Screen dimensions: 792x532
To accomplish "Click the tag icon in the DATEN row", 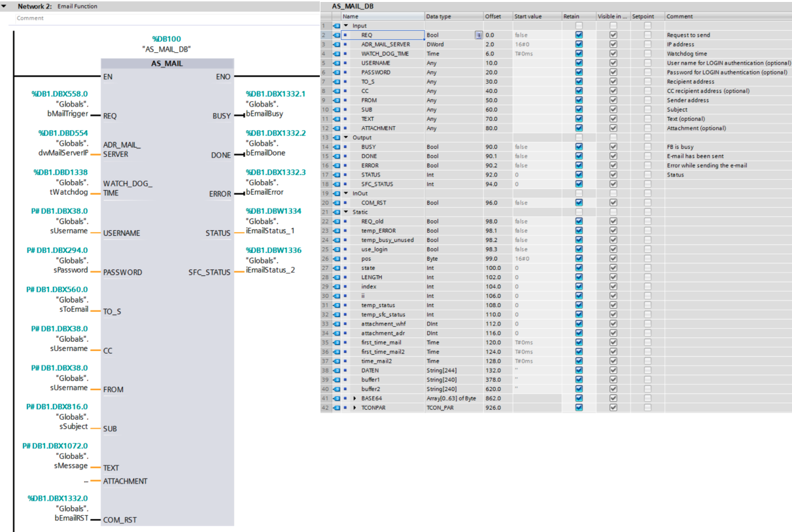I will (x=336, y=371).
